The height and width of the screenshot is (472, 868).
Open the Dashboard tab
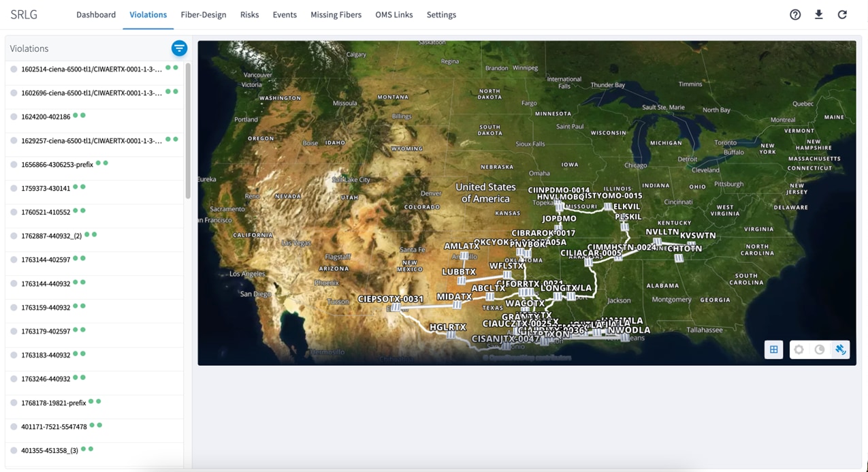click(96, 14)
